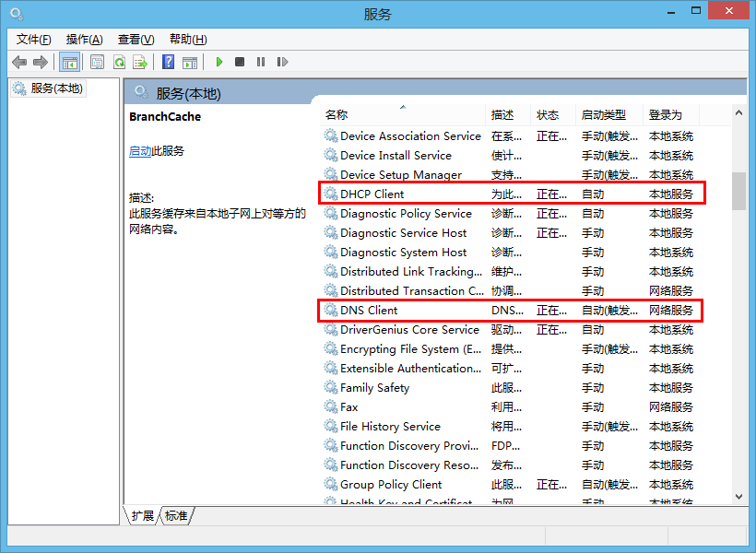This screenshot has height=553, width=756.
Task: Click the Forward arrow in the toolbar
Action: 40,62
